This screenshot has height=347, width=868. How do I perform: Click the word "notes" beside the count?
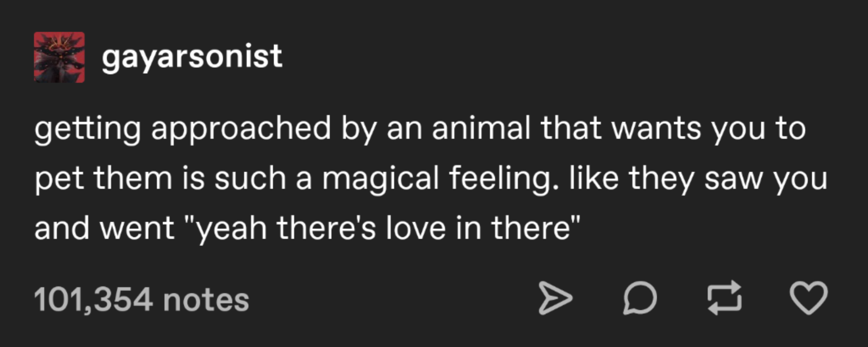206,300
